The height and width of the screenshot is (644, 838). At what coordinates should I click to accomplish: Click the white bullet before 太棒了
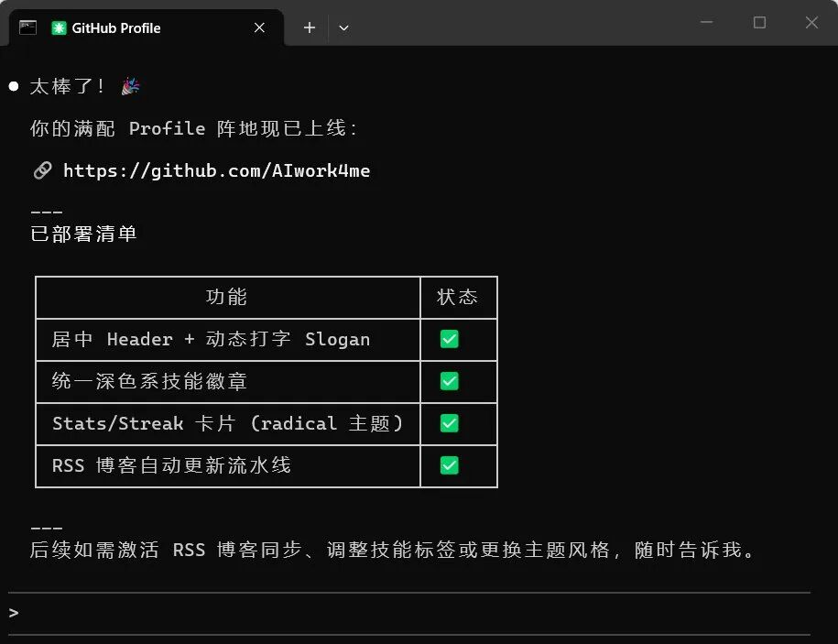coord(14,86)
